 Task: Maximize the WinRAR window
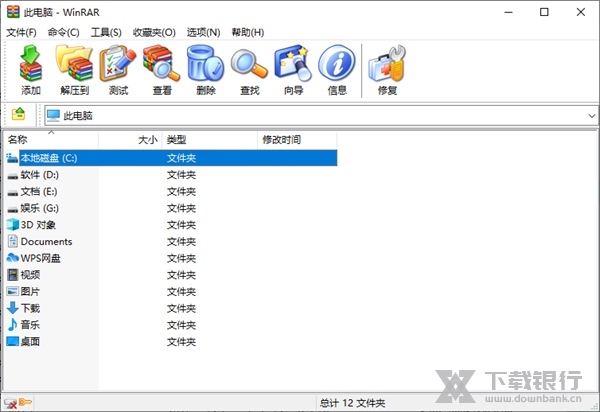[544, 12]
